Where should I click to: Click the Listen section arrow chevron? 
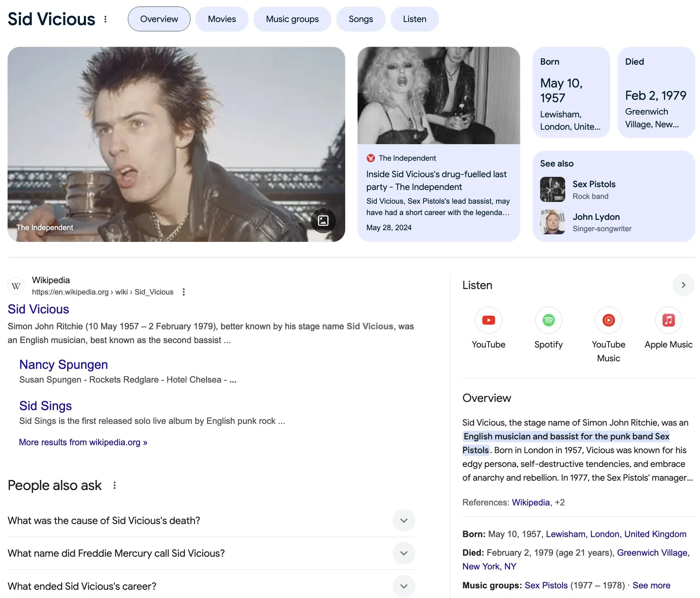tap(683, 285)
